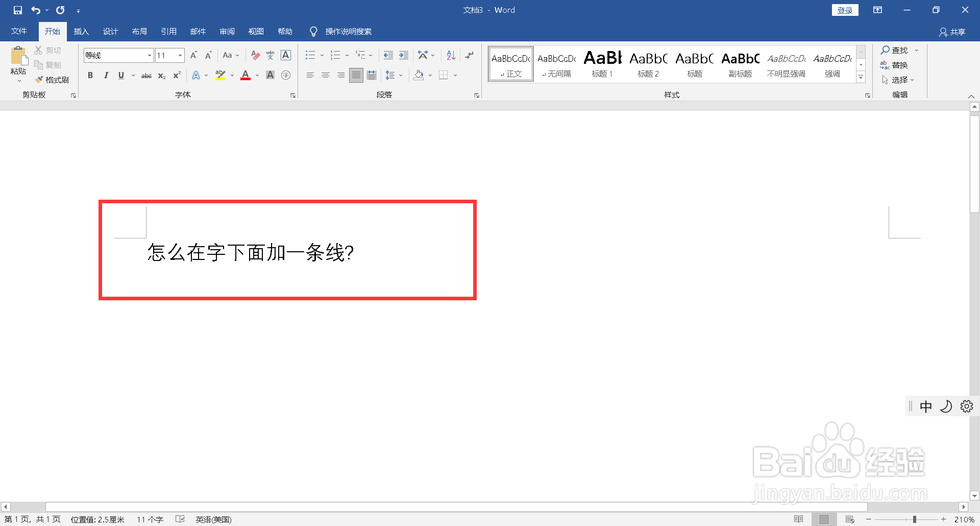Click 查找 to find text
980x526 pixels.
click(895, 50)
